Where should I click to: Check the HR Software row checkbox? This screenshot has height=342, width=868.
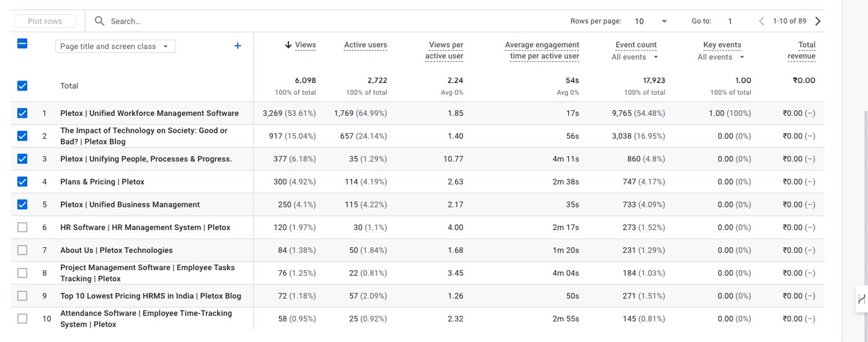point(22,227)
